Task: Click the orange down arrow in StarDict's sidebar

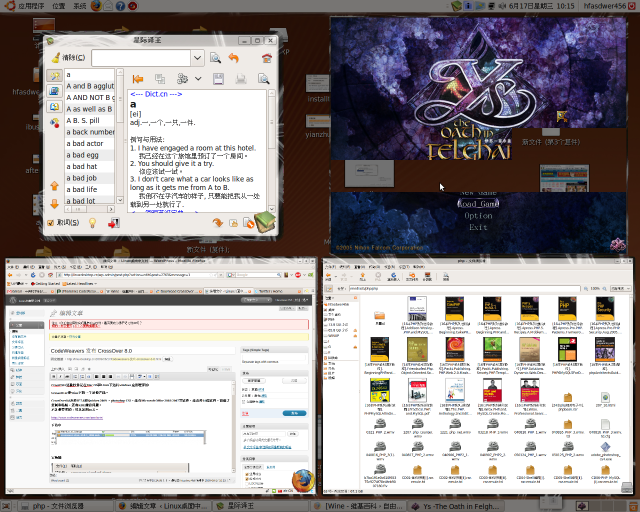Action: point(54,203)
